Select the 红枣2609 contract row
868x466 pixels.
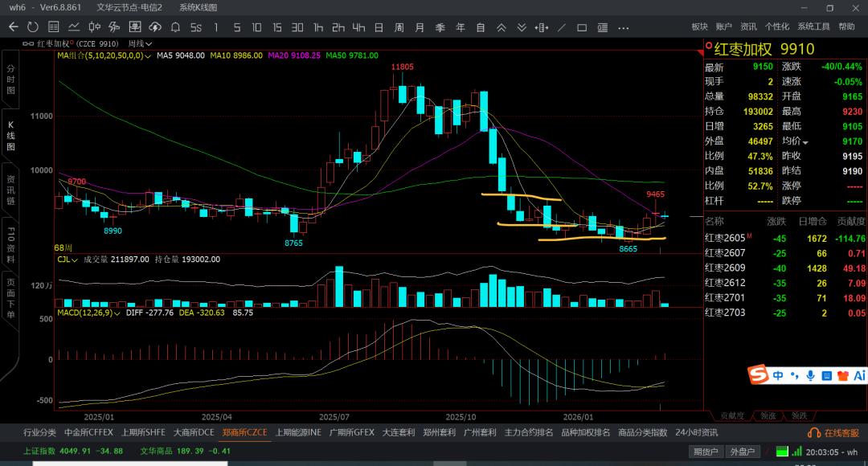pyautogui.click(x=725, y=268)
